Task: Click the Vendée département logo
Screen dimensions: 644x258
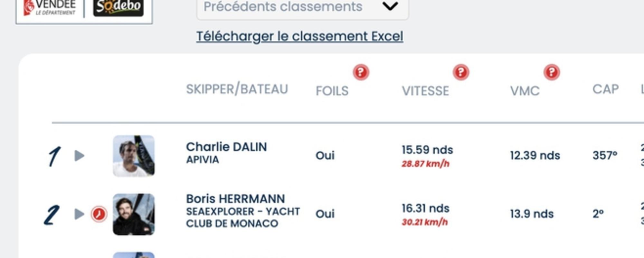Action: (50, 8)
